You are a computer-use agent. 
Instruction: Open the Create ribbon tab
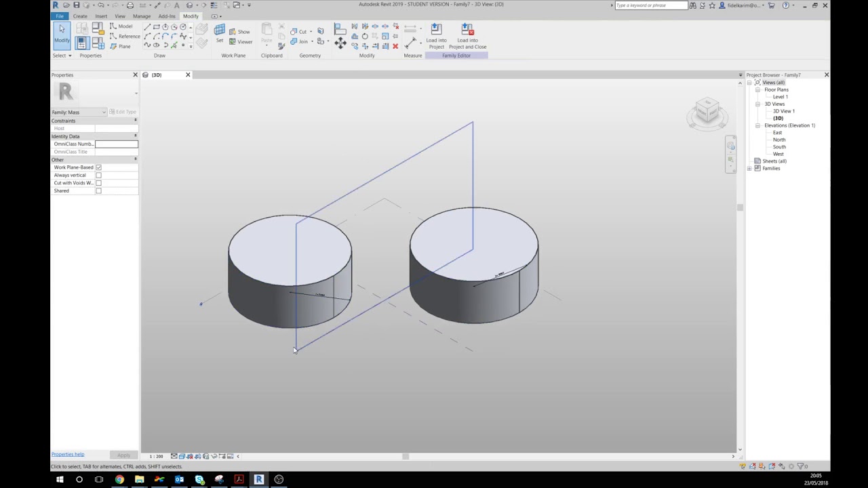tap(80, 16)
